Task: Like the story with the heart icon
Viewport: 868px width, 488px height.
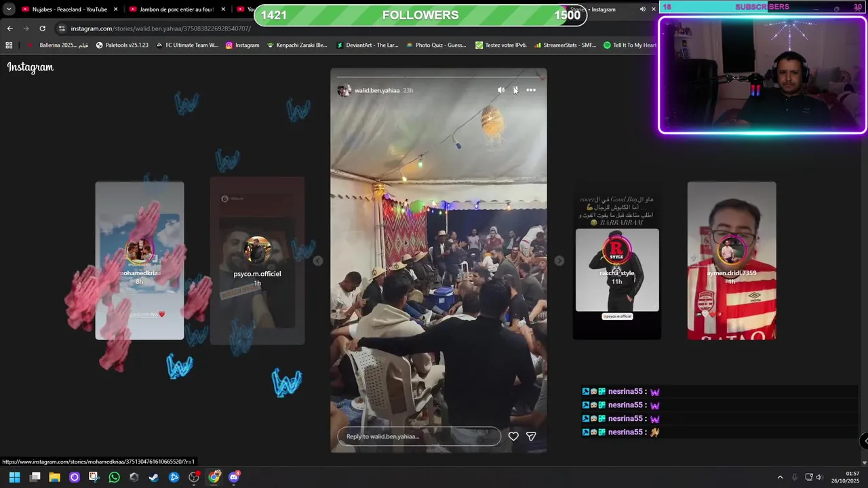Action: click(513, 436)
